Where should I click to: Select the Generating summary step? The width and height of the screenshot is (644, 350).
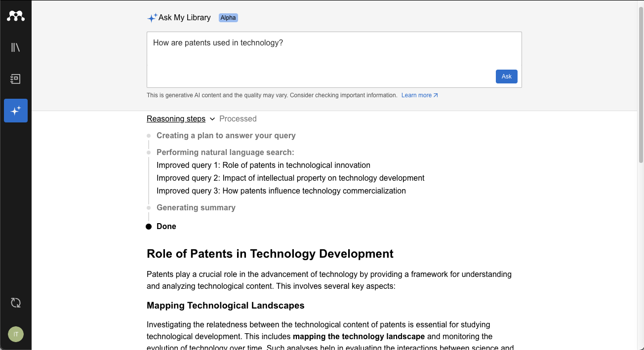(x=196, y=207)
